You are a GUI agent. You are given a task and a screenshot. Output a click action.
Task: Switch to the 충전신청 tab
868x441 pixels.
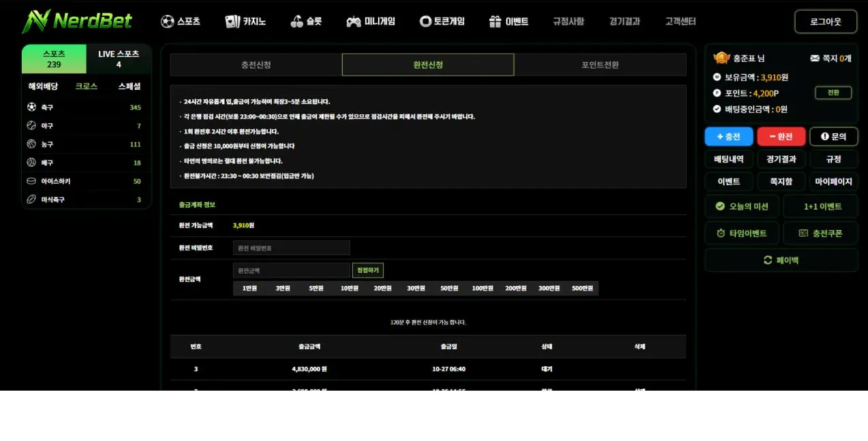[x=256, y=65]
